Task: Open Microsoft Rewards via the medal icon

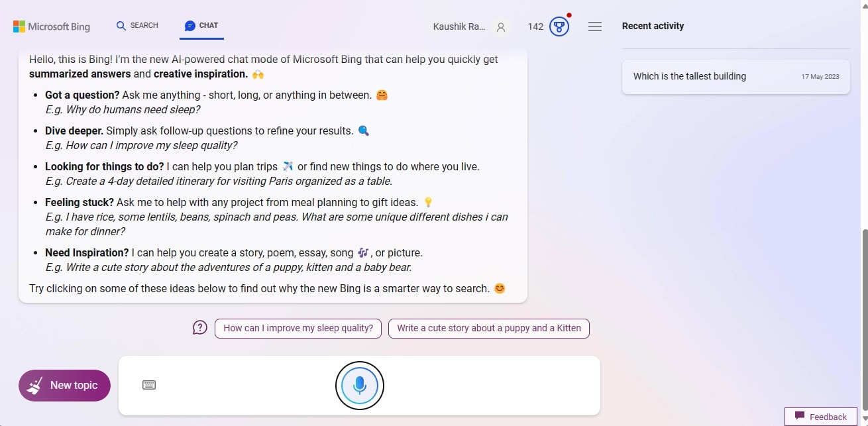Action: (x=559, y=27)
